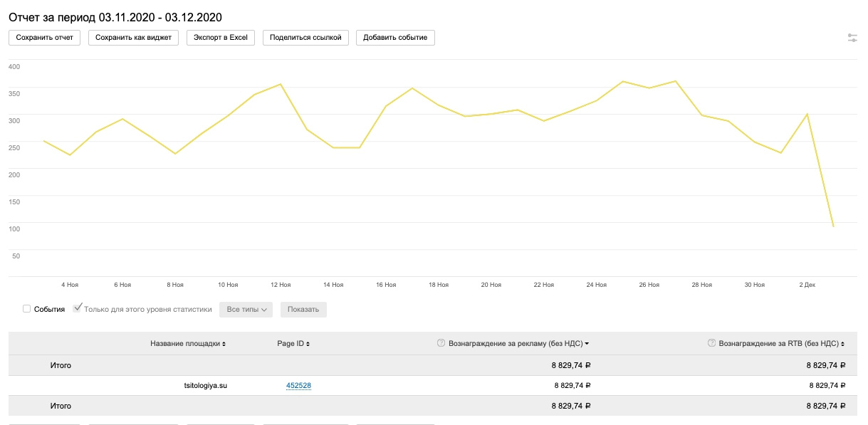The width and height of the screenshot is (868, 425).
Task: Export the report to Excel
Action: [221, 37]
